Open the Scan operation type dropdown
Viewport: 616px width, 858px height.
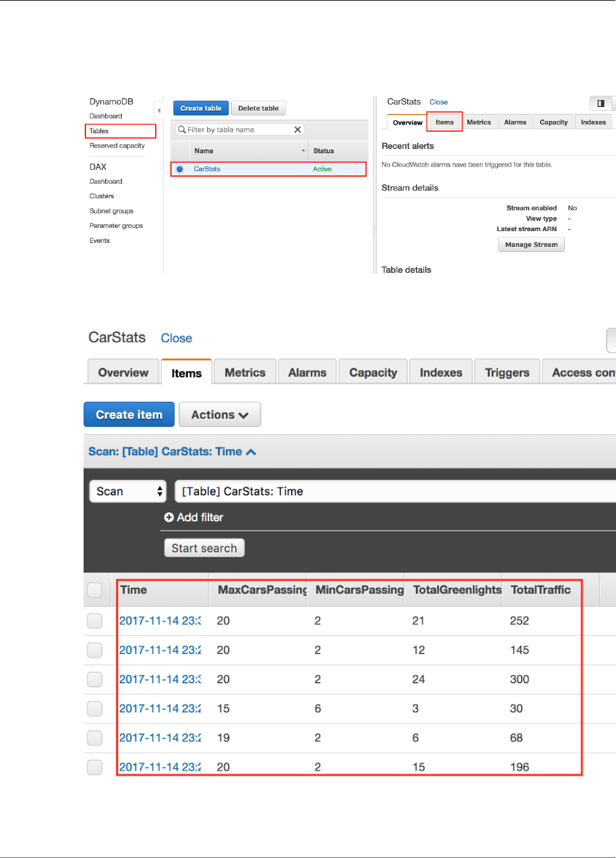[129, 491]
